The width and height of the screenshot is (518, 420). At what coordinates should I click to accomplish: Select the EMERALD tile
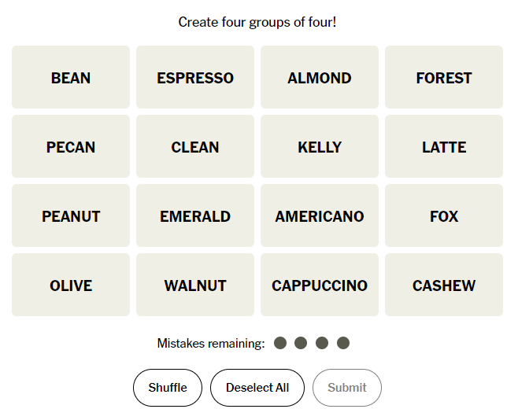(195, 216)
